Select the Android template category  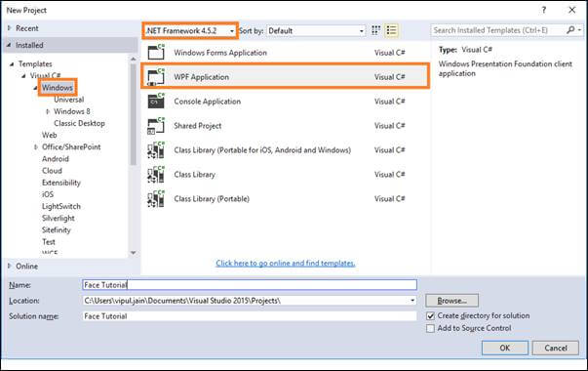[x=56, y=159]
